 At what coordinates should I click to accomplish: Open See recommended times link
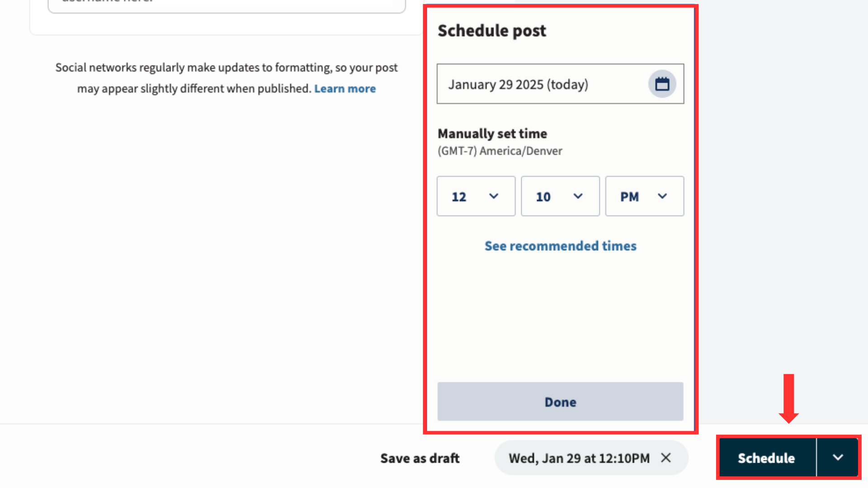[560, 246]
